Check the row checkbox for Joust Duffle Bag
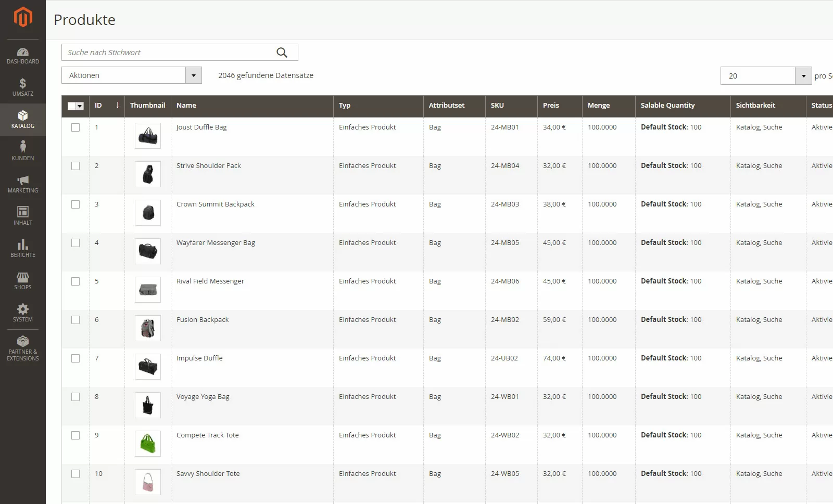The width and height of the screenshot is (833, 504). tap(75, 127)
